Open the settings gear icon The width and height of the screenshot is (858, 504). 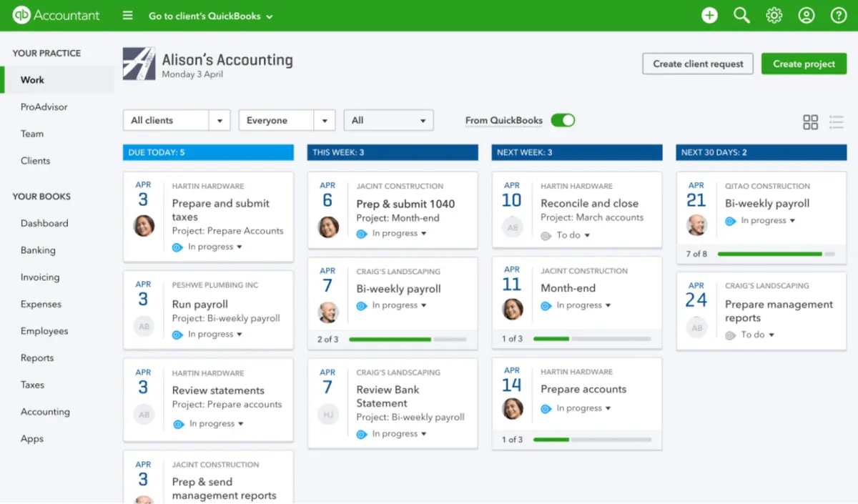pyautogui.click(x=774, y=15)
